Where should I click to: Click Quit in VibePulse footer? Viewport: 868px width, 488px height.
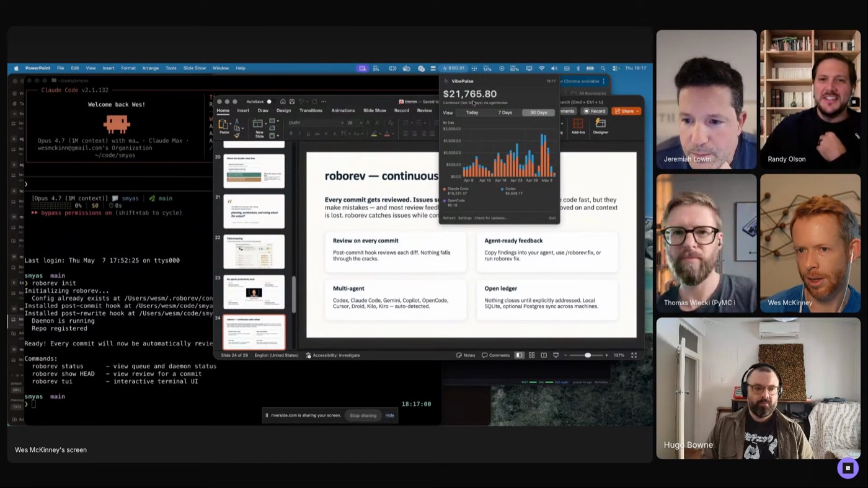pos(552,218)
